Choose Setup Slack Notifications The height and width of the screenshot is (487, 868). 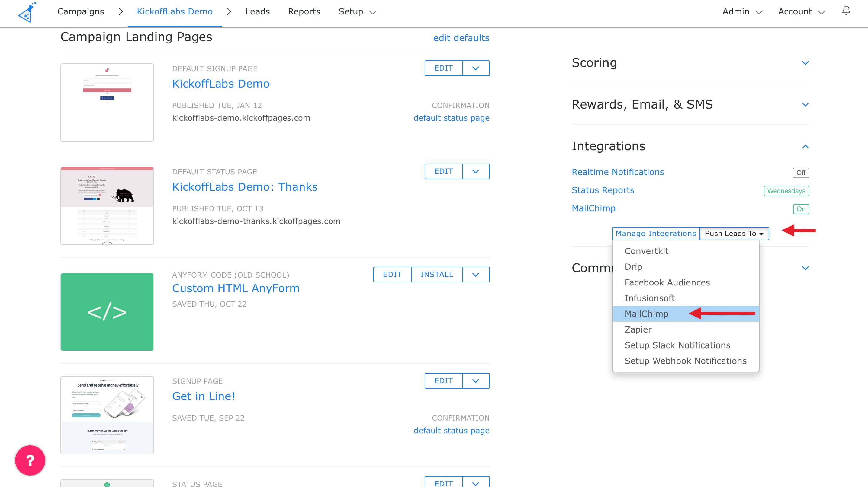(x=686, y=345)
